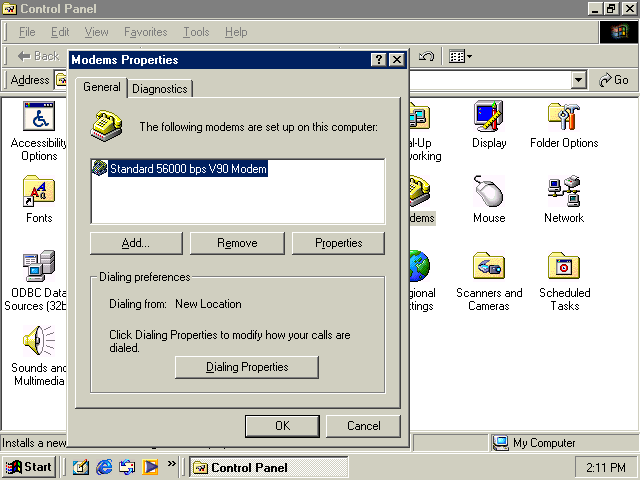Open the Views dropdown arrow

[x=469, y=56]
